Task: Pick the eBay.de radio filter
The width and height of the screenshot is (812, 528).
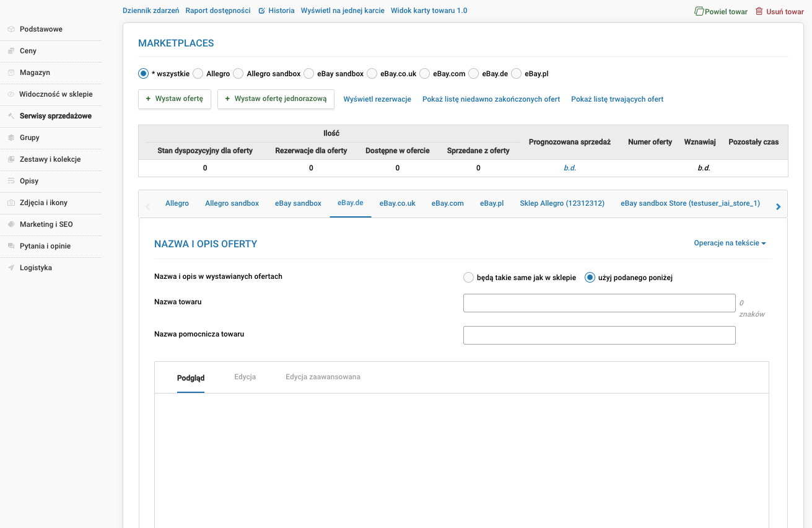Action: [474, 74]
